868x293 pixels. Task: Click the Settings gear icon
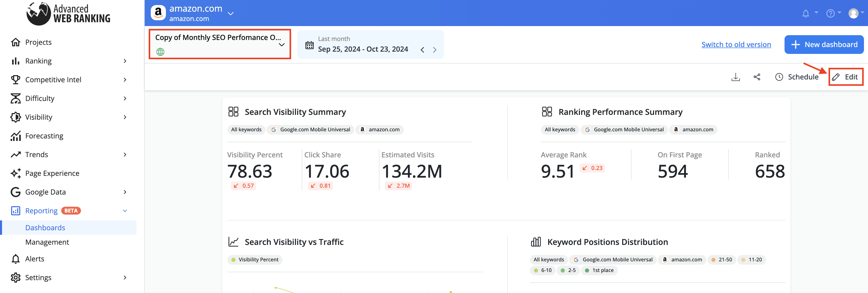[15, 278]
